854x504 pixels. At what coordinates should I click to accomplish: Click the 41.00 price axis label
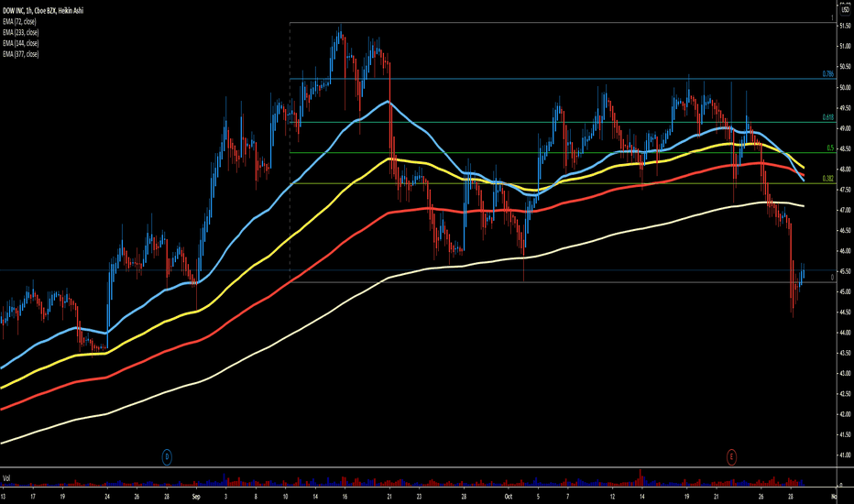[x=845, y=455]
